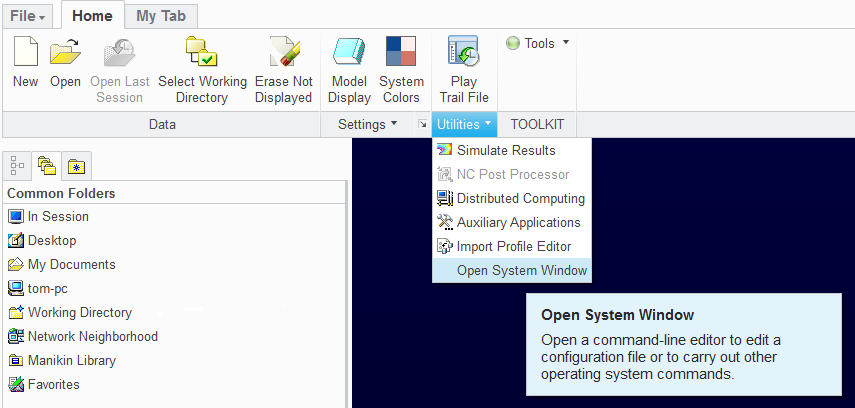Screen dimensions: 855x408
Task: Click the Simulate Results menu icon
Action: [x=445, y=151]
